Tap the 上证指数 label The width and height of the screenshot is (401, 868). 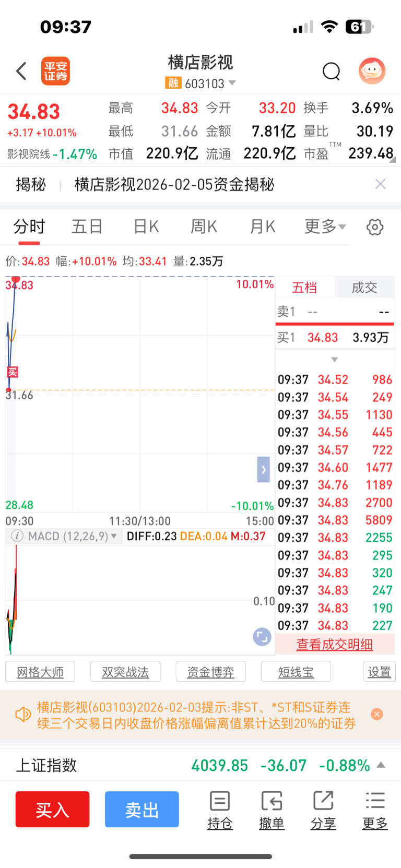[x=46, y=765]
